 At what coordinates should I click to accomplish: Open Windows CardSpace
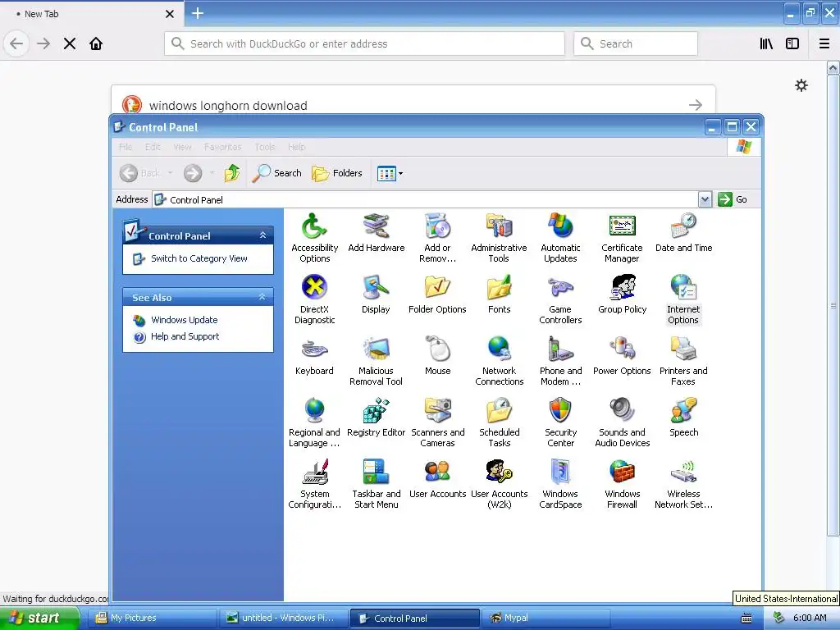click(x=560, y=484)
